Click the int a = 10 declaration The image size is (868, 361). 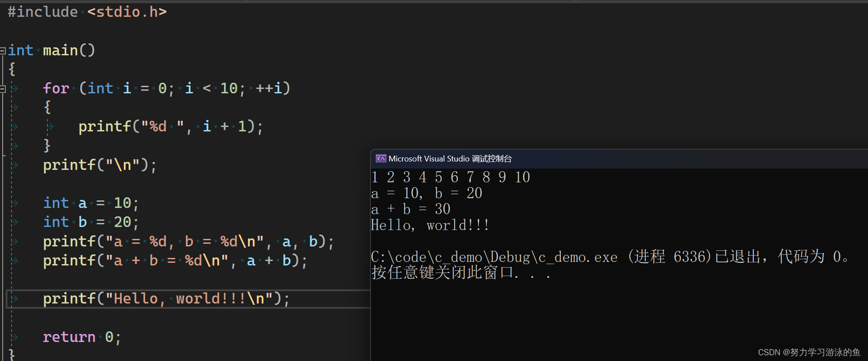coord(91,203)
